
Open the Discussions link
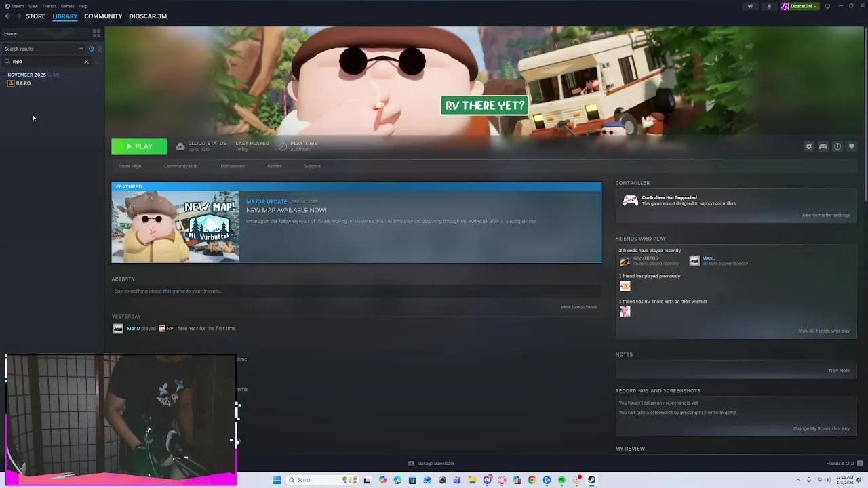(233, 166)
